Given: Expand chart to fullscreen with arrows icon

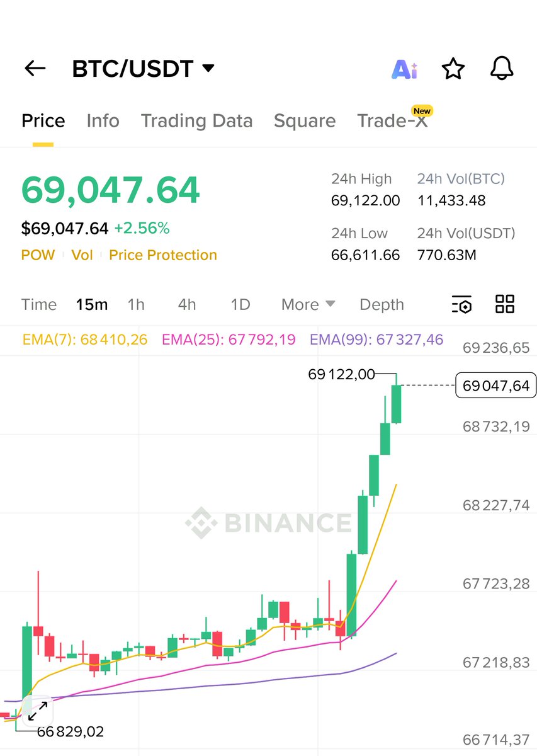Looking at the screenshot, I should click(38, 710).
